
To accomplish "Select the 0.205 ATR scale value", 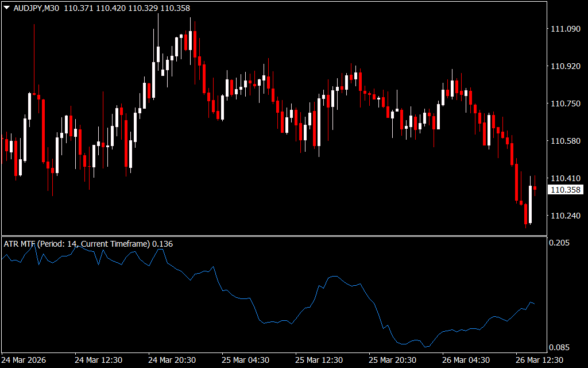I will coord(561,243).
